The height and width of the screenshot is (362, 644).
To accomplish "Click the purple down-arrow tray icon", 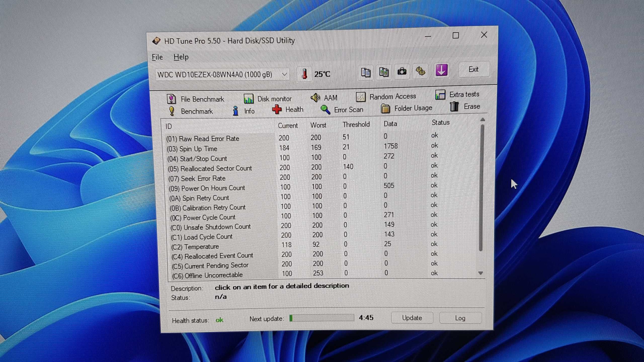I will pos(441,70).
